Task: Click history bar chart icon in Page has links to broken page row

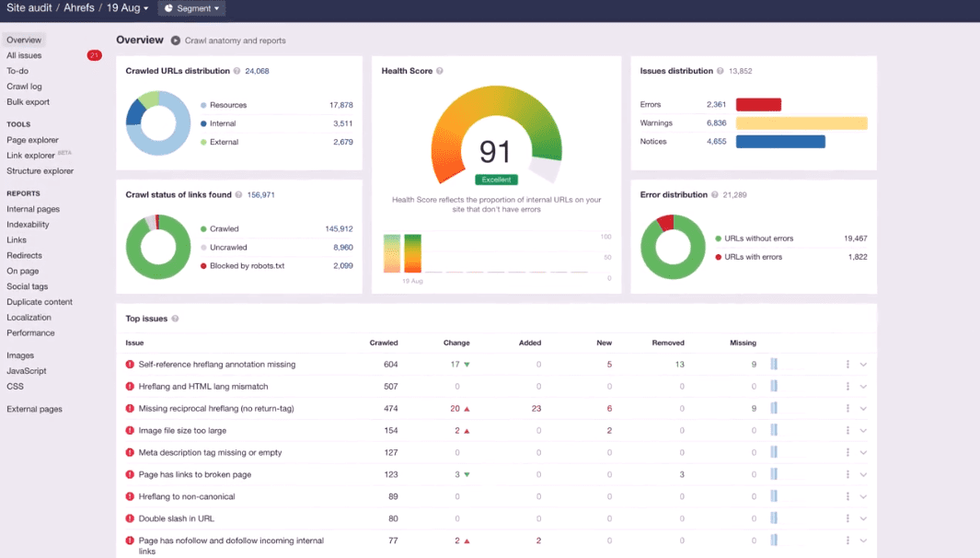Action: (774, 474)
